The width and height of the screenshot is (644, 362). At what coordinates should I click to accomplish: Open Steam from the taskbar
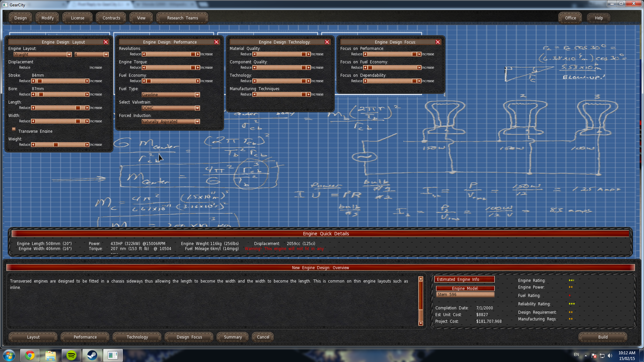point(92,355)
